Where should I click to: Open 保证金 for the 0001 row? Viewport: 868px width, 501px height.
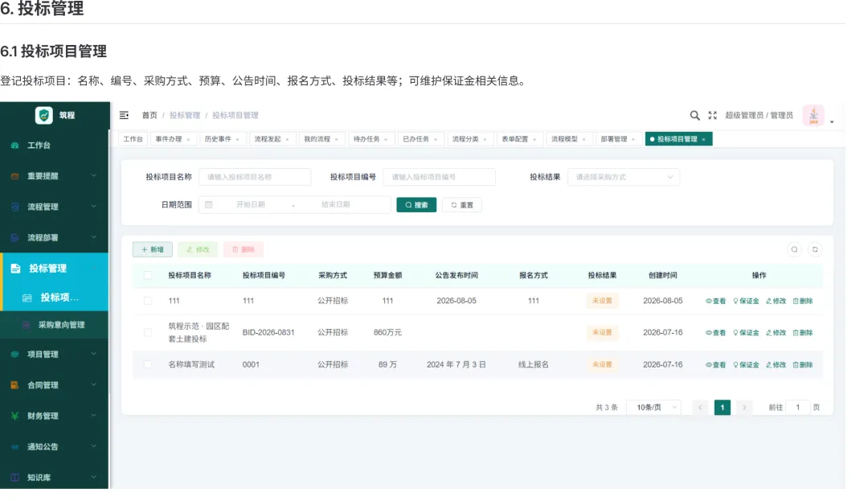pyautogui.click(x=746, y=365)
